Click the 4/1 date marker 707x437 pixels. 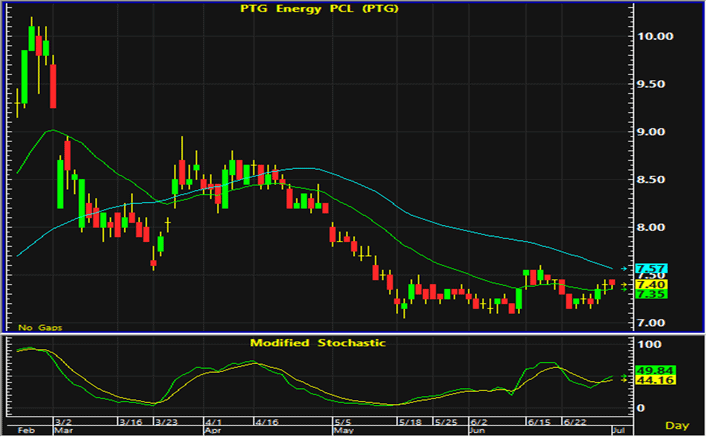[213, 422]
